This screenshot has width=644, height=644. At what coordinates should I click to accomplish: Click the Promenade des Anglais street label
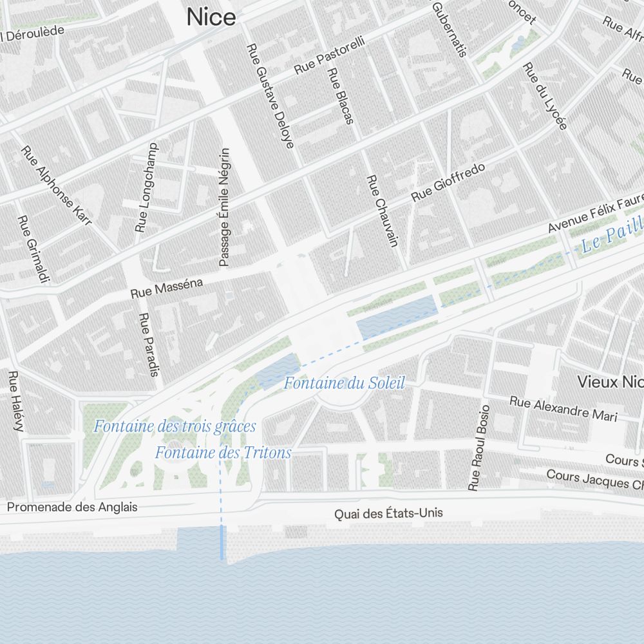click(x=72, y=507)
